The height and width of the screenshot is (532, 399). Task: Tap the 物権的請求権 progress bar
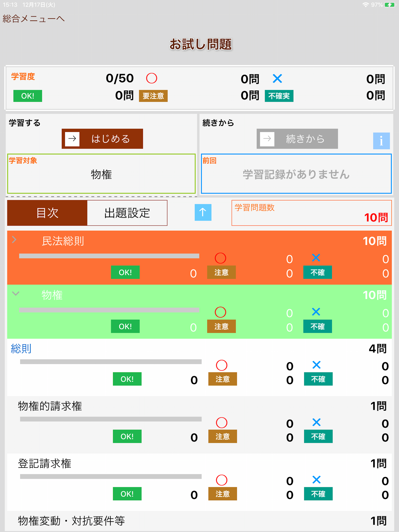(111, 419)
